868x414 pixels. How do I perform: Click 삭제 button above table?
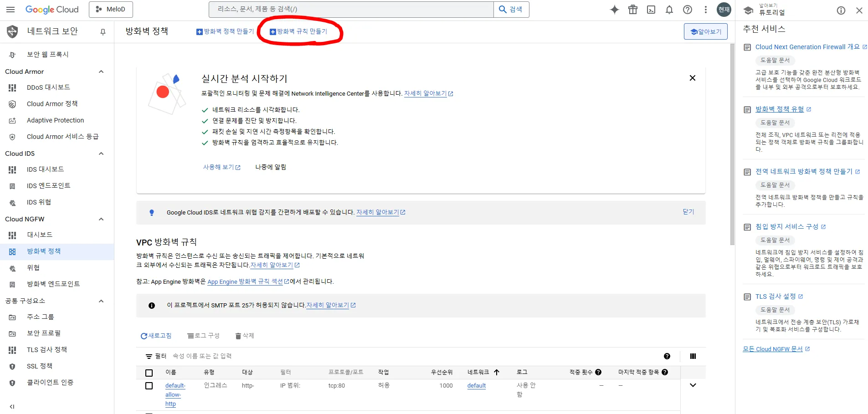pos(245,336)
